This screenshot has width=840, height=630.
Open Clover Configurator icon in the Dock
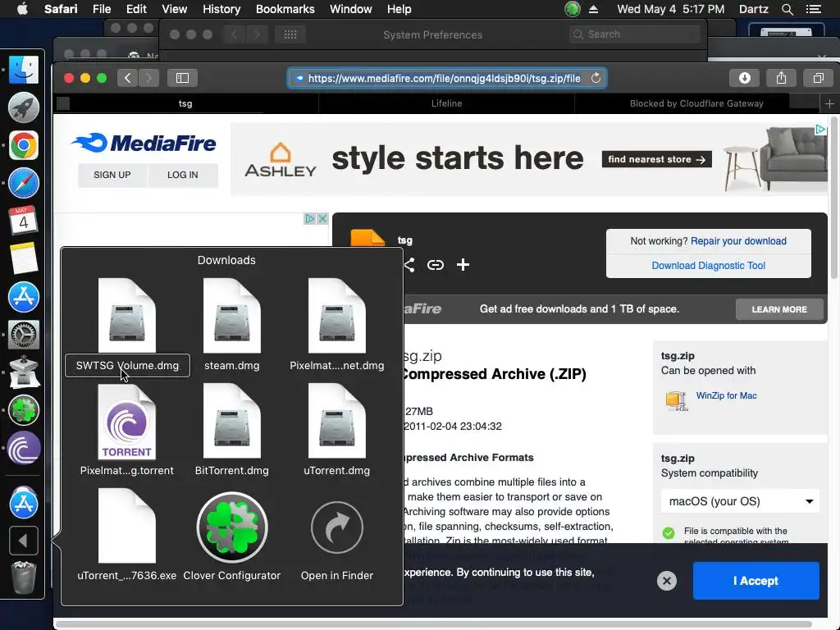[x=24, y=410]
